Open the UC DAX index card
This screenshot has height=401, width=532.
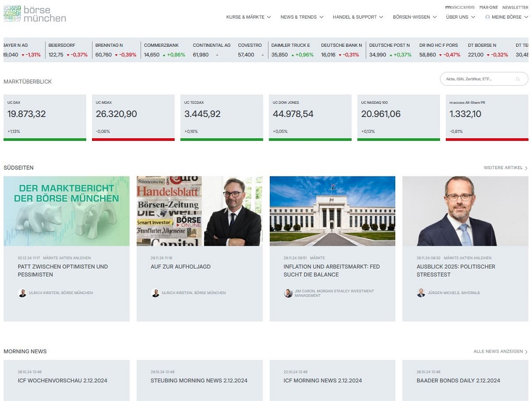pyautogui.click(x=45, y=118)
